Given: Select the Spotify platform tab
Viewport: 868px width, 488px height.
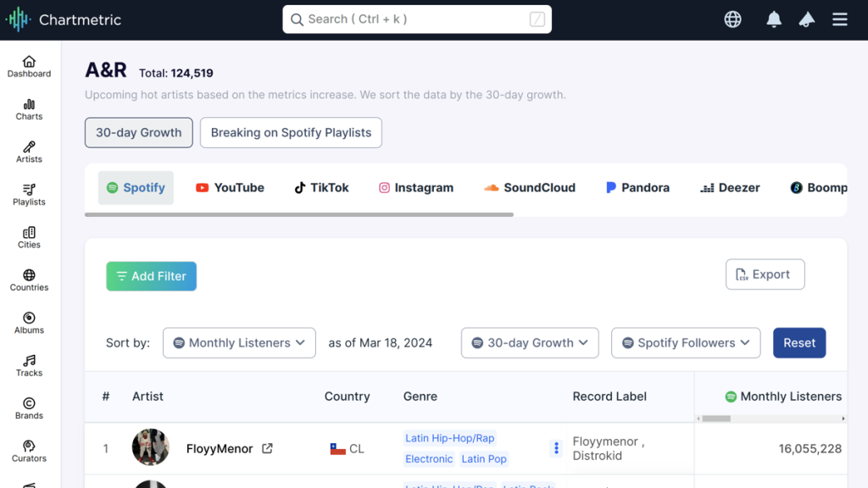Looking at the screenshot, I should 136,187.
